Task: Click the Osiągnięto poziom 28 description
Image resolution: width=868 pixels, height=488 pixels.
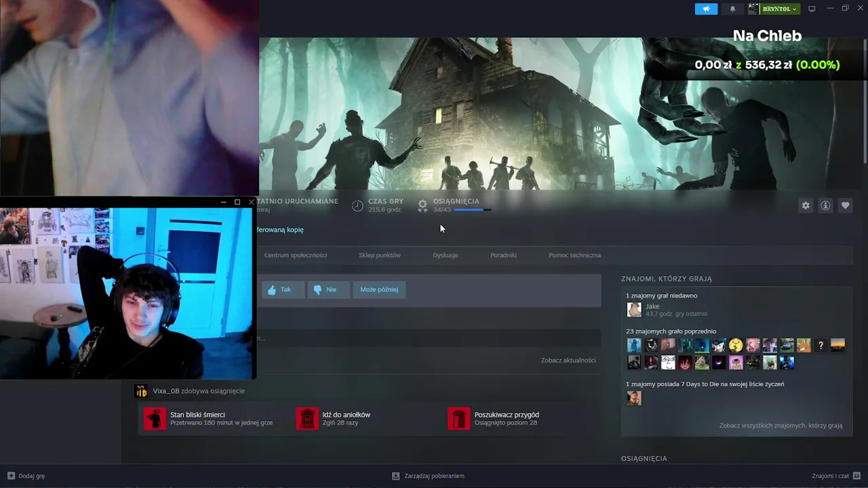Action: pos(505,423)
